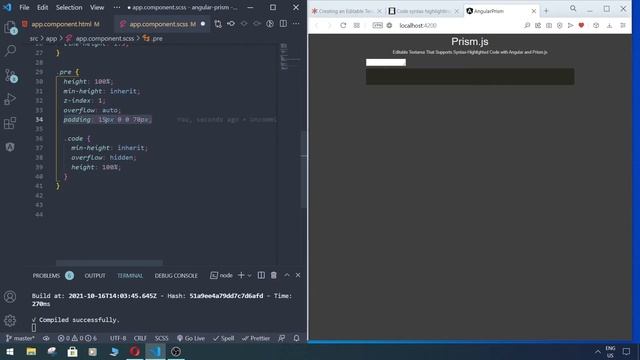Viewport: 640px width, 360px height.
Task: Click the src breadcrumb segment
Action: pyautogui.click(x=33, y=39)
